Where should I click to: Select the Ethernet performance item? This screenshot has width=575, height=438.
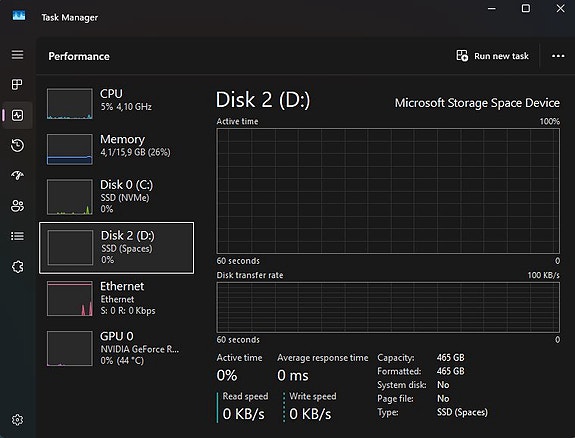pos(117,298)
